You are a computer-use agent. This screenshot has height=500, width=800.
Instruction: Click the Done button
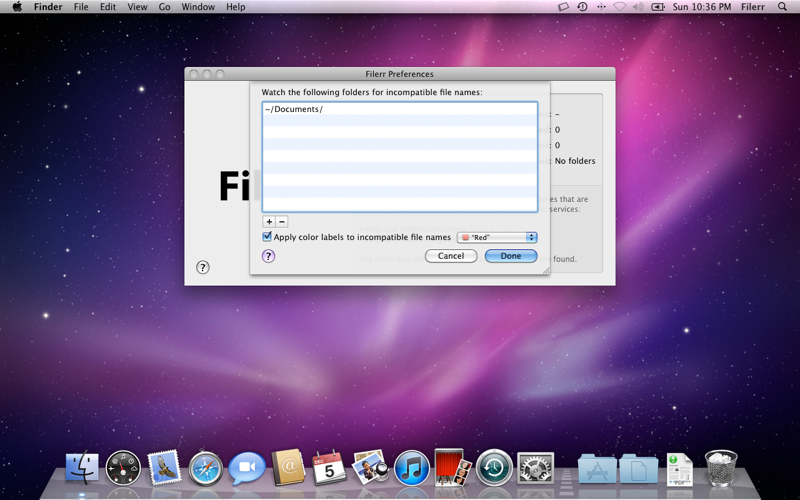(x=511, y=256)
